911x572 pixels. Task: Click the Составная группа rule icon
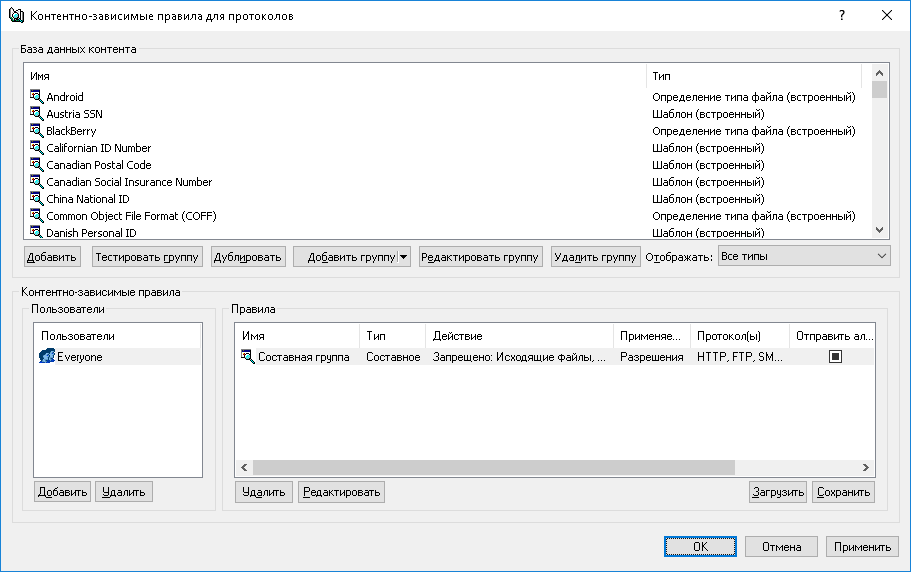248,357
